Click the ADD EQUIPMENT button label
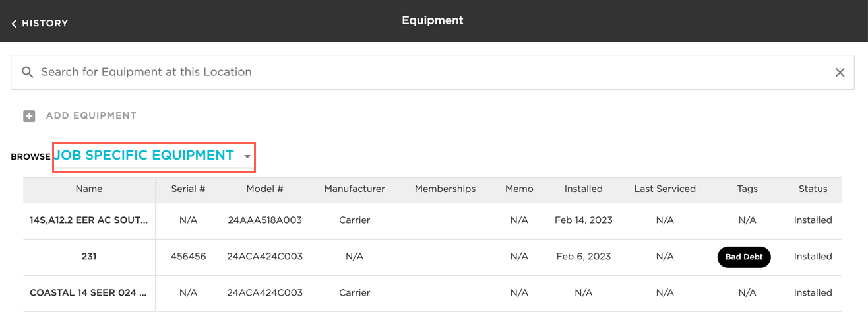The height and width of the screenshot is (324, 868). [x=91, y=116]
